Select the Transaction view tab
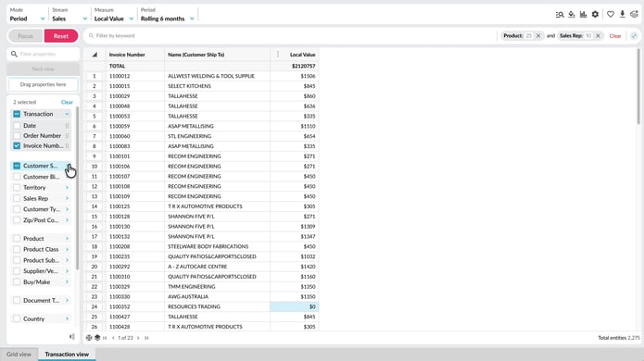The width and height of the screenshot is (644, 361). (x=67, y=354)
